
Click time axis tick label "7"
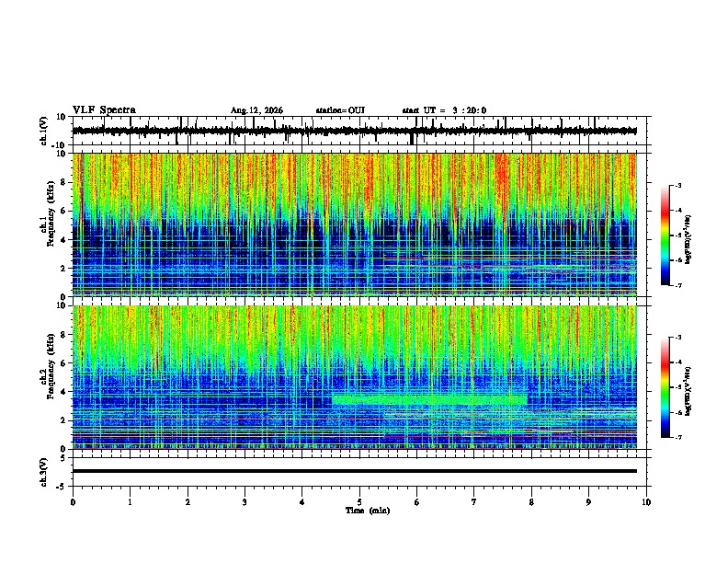[474, 502]
